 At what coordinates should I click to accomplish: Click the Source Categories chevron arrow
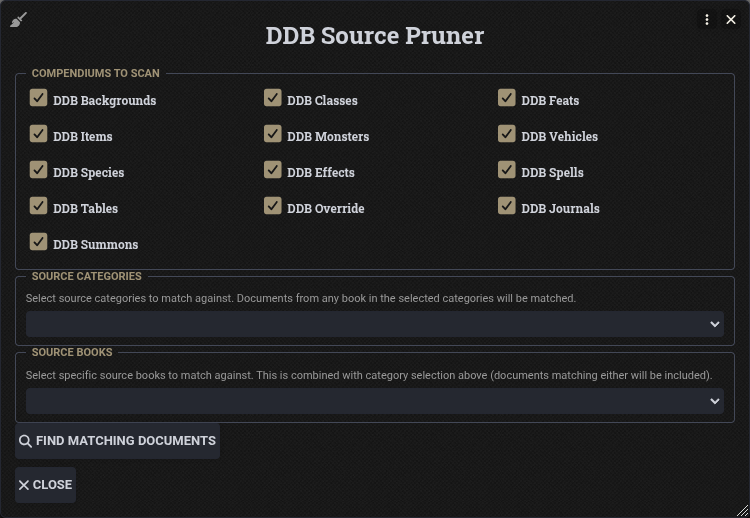tap(715, 324)
